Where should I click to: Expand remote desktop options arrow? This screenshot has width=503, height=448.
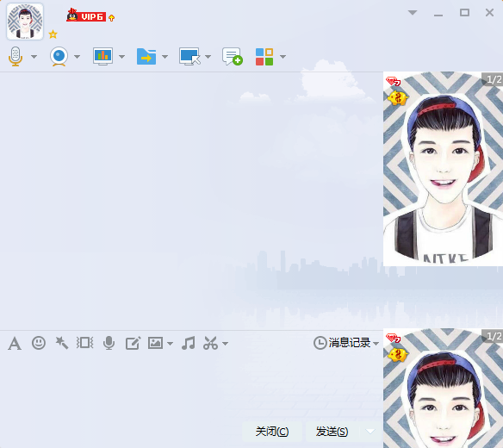click(x=208, y=57)
